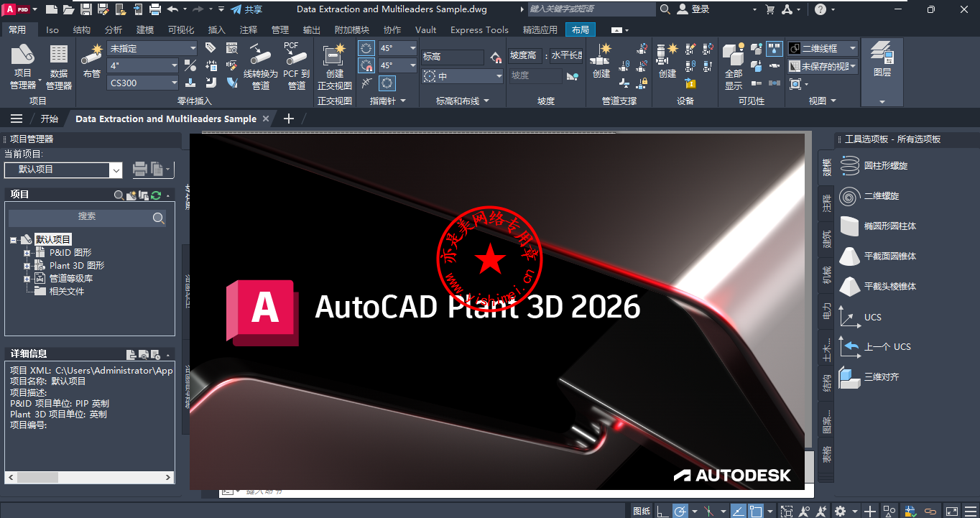The width and height of the screenshot is (980, 518).
Task: Click 线转换为管道 line-to-pipe tool
Action: pos(260,65)
